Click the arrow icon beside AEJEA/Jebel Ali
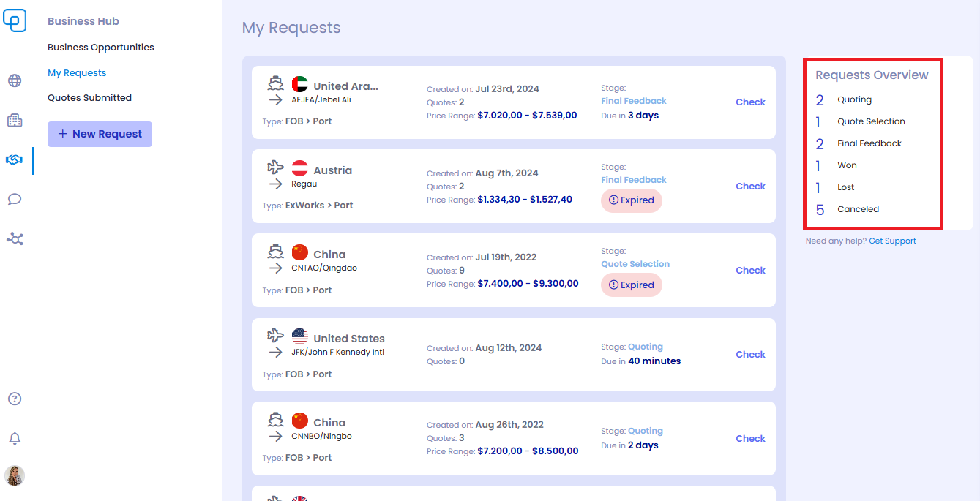Image resolution: width=980 pixels, height=501 pixels. [275, 100]
